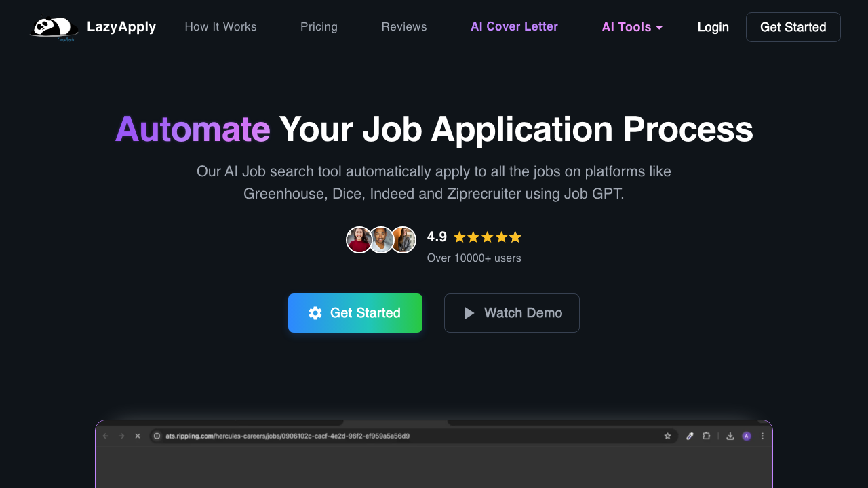Click the first user avatar in red
The image size is (868, 488).
click(x=359, y=240)
